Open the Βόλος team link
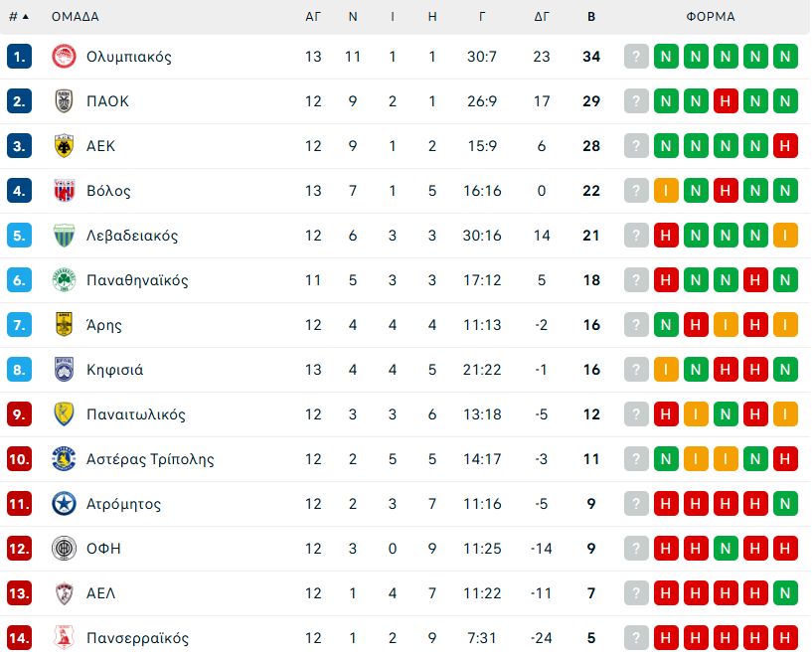This screenshot has width=812, height=657. click(x=108, y=191)
